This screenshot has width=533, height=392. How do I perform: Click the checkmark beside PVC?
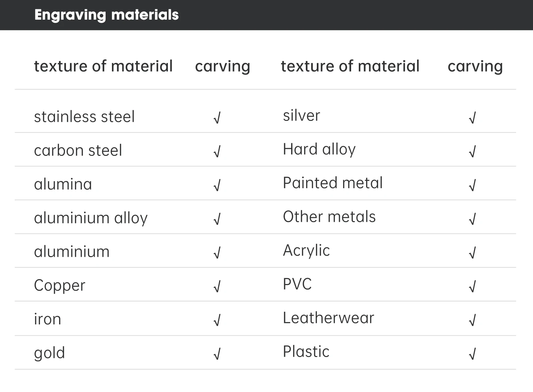[472, 287]
